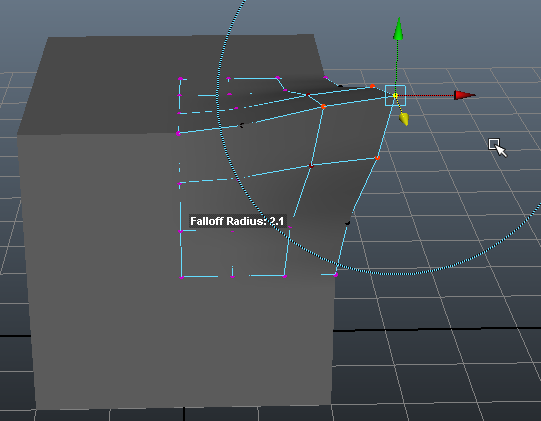Select the orange vertex closest to the manipulator center
This screenshot has height=421, width=541.
pyautogui.click(x=372, y=86)
